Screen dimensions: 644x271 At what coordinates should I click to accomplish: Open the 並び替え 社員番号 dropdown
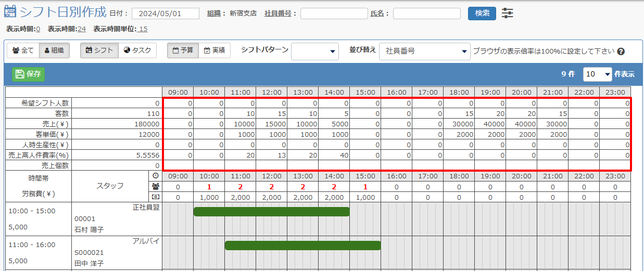pyautogui.click(x=425, y=51)
